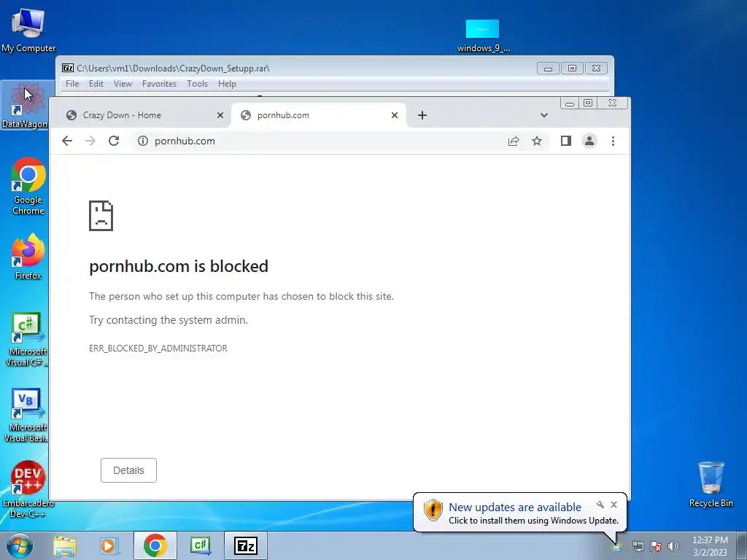This screenshot has height=560, width=747.
Task: Open 7-Zip from the taskbar
Action: click(x=246, y=545)
